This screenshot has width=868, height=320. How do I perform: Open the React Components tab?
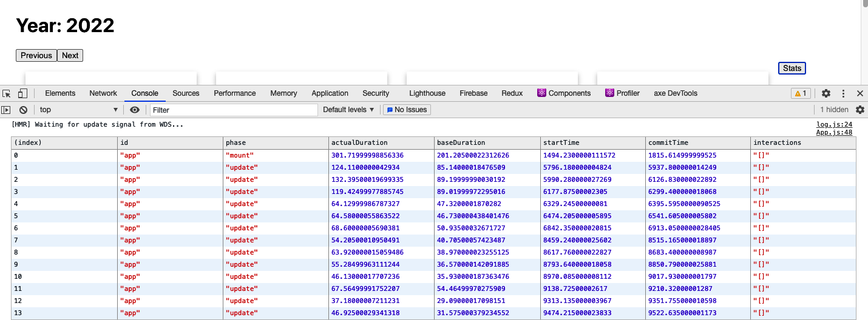(x=563, y=93)
